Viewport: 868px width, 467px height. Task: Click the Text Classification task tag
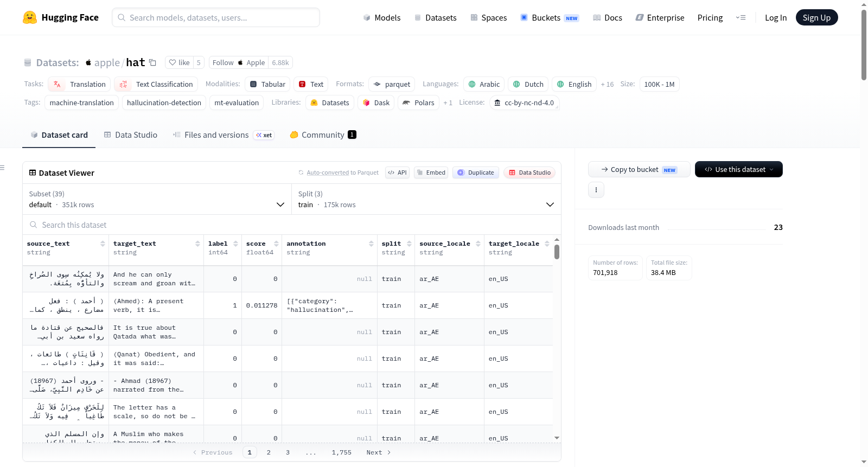point(156,84)
